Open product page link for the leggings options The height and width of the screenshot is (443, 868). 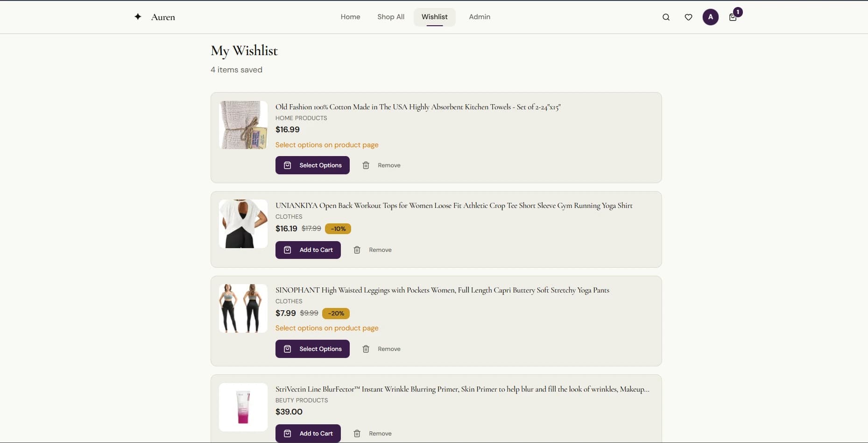coord(327,328)
